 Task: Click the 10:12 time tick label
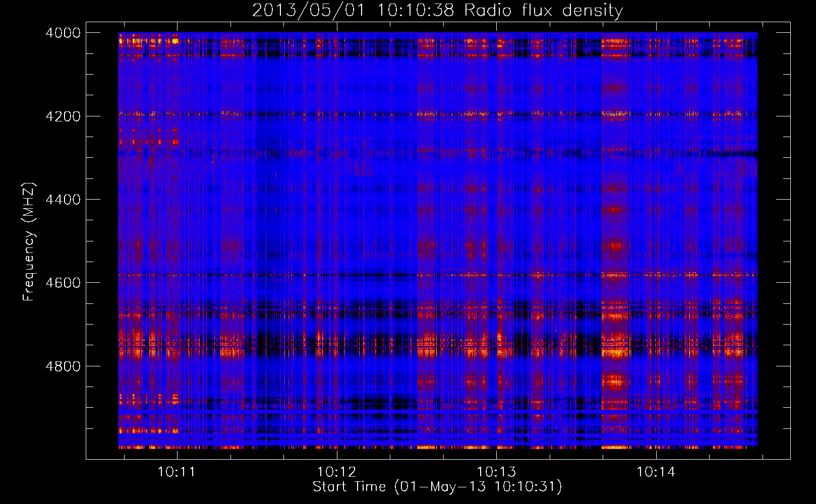tap(336, 472)
